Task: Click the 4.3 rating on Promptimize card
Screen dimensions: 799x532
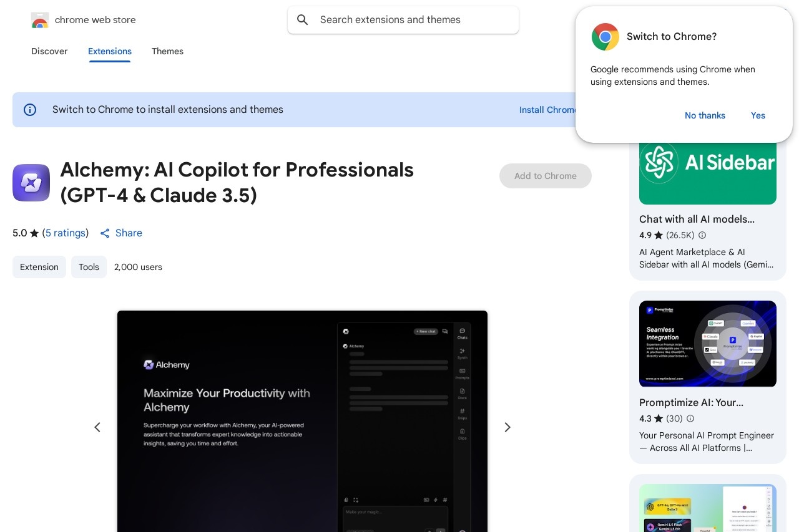Action: tap(650, 418)
